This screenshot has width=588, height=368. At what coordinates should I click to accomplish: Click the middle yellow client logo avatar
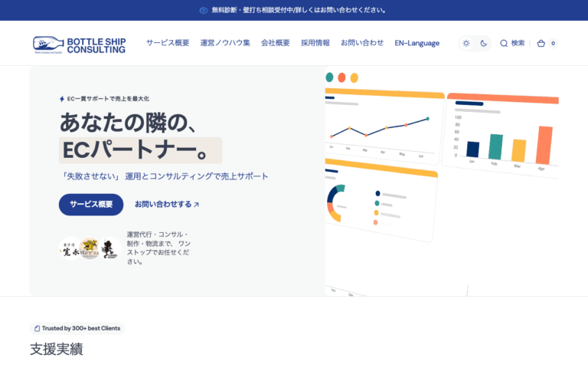[90, 248]
